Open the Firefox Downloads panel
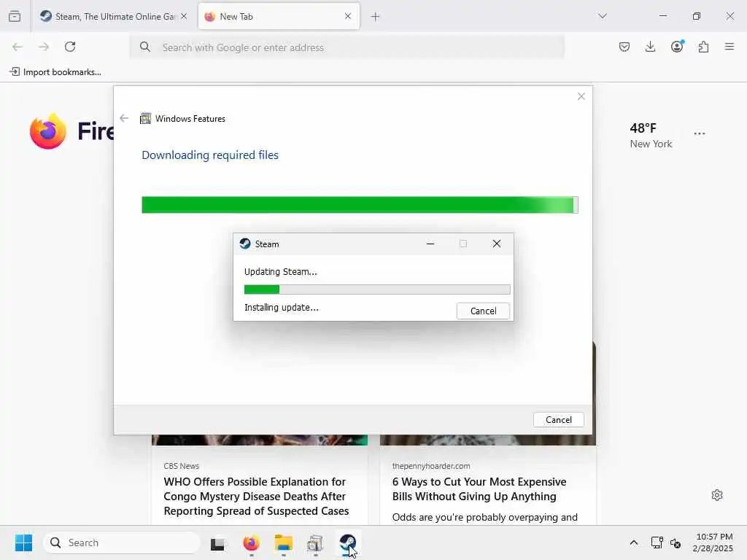The height and width of the screenshot is (560, 747). click(x=650, y=47)
